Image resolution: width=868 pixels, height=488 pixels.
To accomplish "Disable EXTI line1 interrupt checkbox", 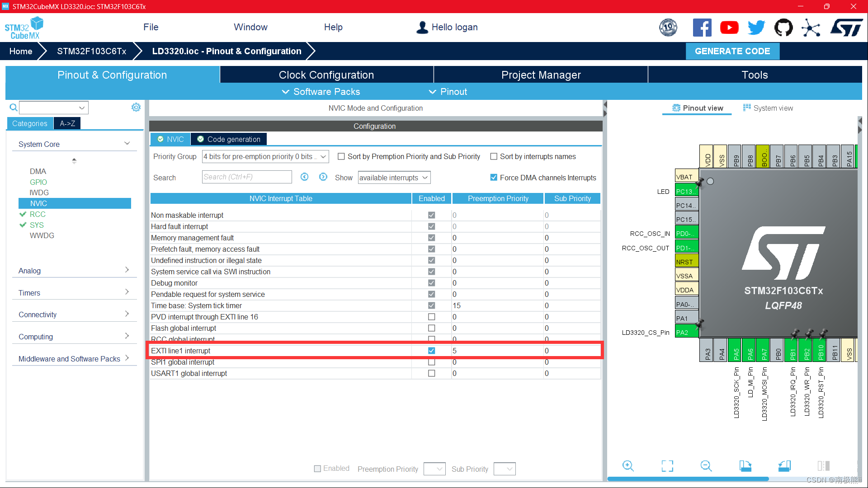I will pos(431,351).
